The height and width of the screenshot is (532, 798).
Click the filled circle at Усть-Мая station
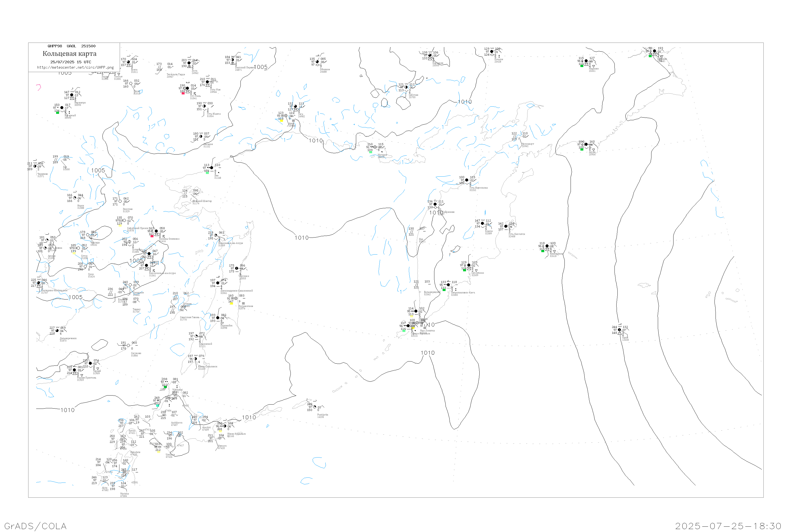tap(207, 82)
